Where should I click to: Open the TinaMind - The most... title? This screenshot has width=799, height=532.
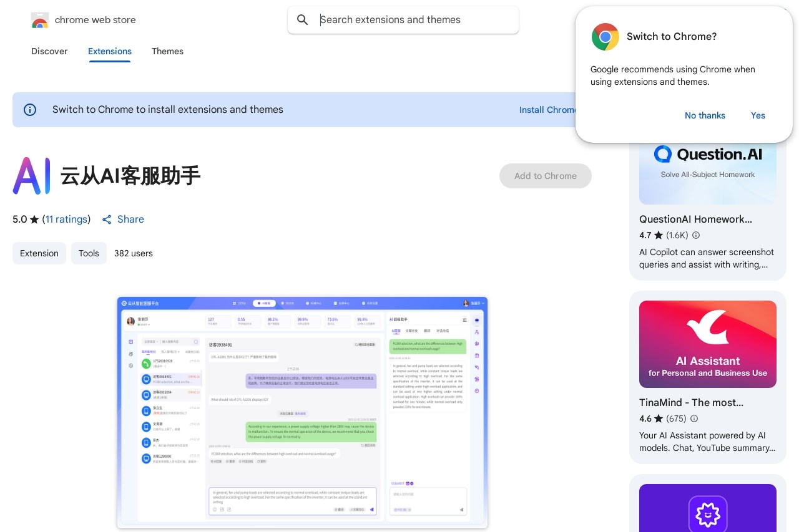[691, 402]
